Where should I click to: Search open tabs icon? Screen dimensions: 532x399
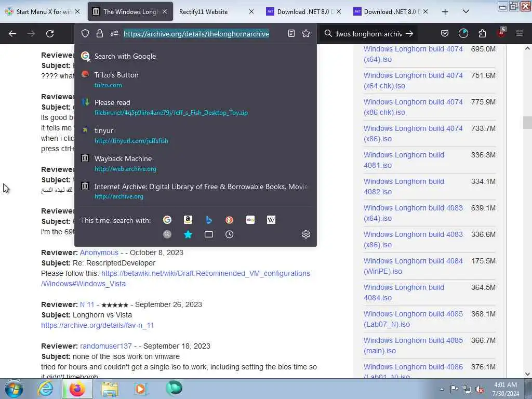click(x=209, y=234)
